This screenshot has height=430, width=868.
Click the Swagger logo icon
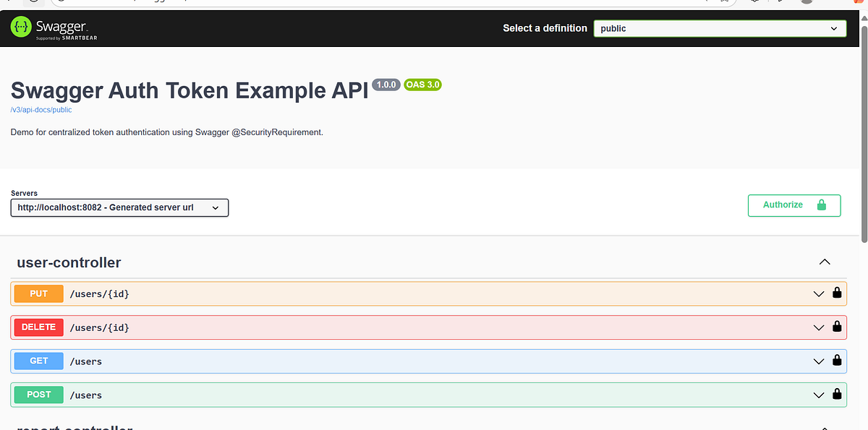(x=20, y=27)
